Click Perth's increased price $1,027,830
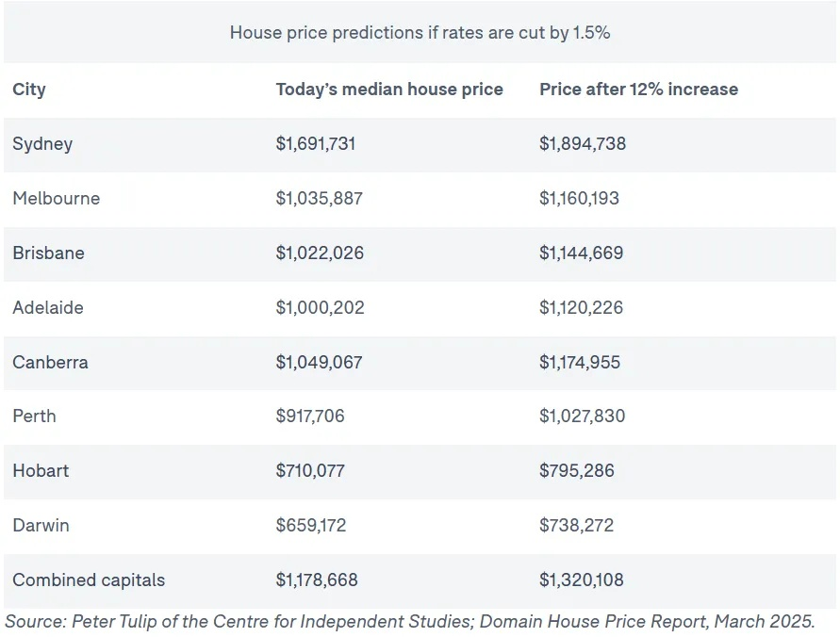Viewport: 840px width, 637px height. [x=582, y=416]
